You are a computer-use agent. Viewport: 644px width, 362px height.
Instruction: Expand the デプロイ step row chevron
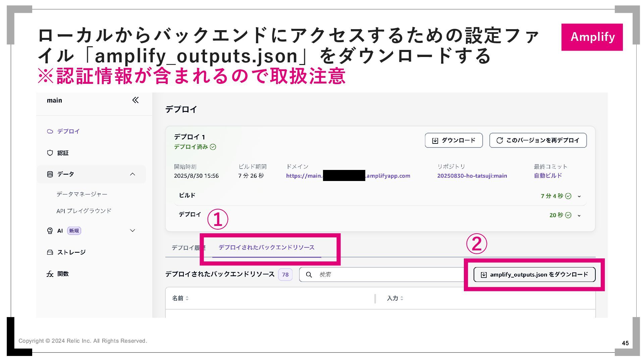tap(579, 216)
